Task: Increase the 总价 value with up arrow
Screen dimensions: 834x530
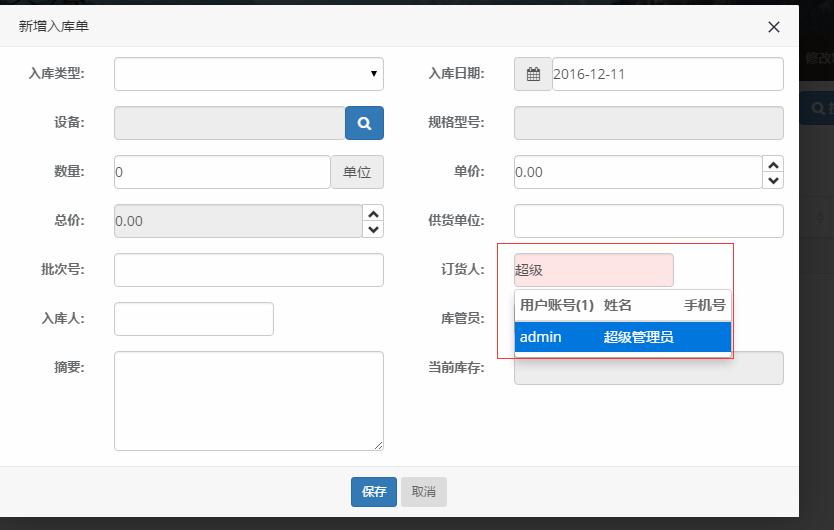Action: (373, 213)
